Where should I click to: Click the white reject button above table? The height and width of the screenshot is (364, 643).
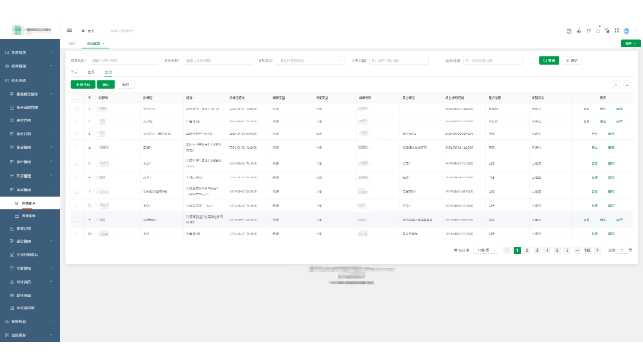pos(126,84)
